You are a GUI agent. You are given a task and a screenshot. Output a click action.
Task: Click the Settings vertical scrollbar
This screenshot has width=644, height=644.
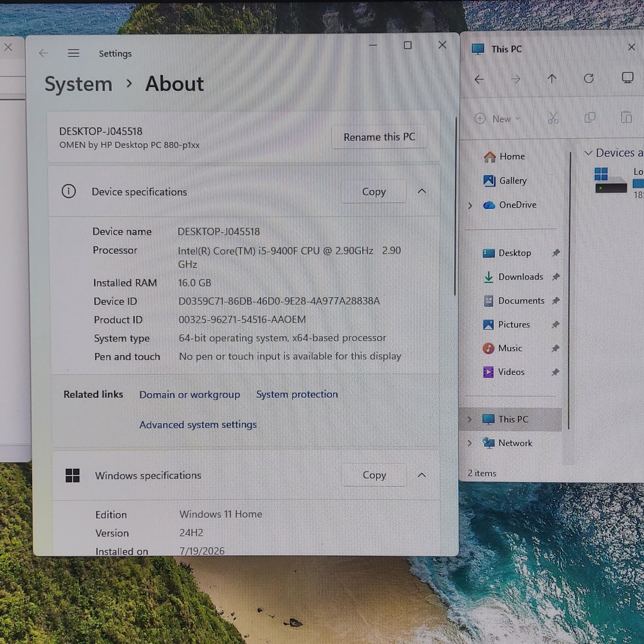(455, 206)
